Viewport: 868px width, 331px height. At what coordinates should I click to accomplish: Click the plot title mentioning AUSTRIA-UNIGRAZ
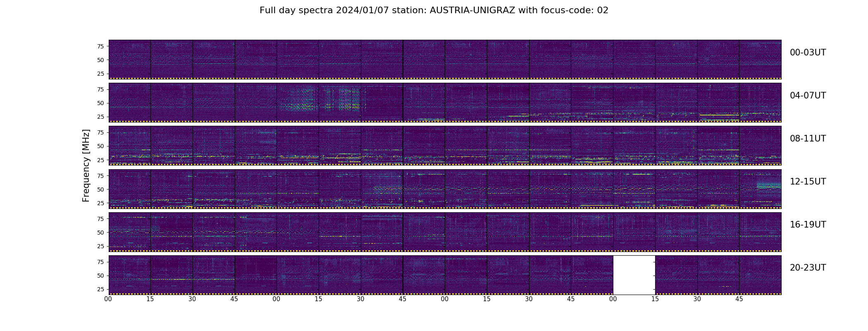(x=434, y=10)
